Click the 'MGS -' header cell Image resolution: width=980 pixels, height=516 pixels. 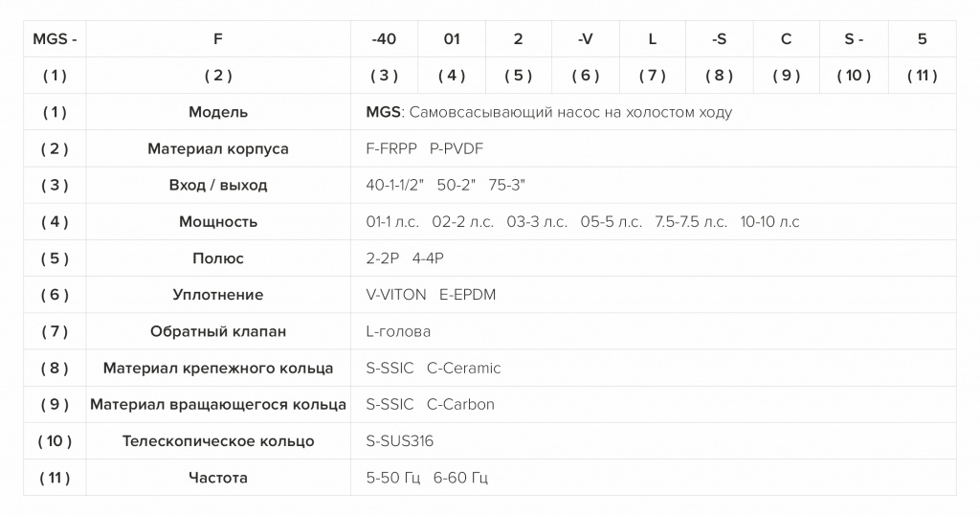tap(55, 39)
